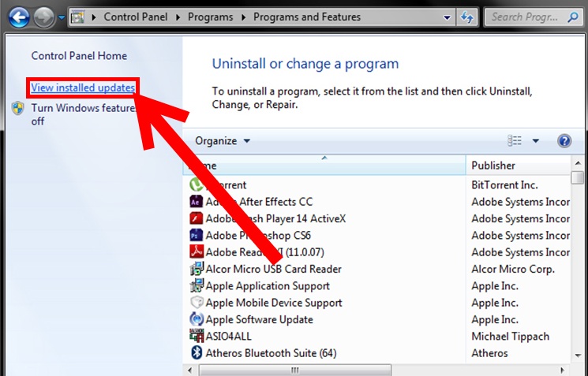Expand the arrow after Control Panel breadcrumb
Screen dimensions: 588x376
(178, 17)
